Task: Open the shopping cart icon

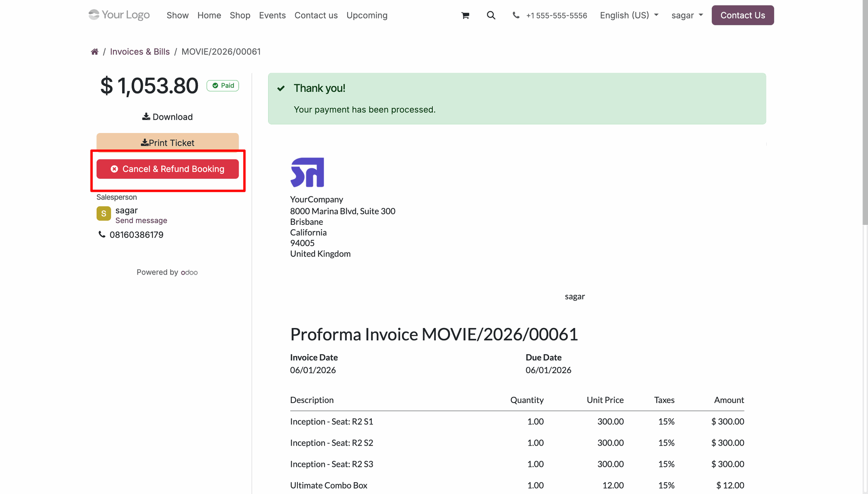Action: pyautogui.click(x=465, y=15)
